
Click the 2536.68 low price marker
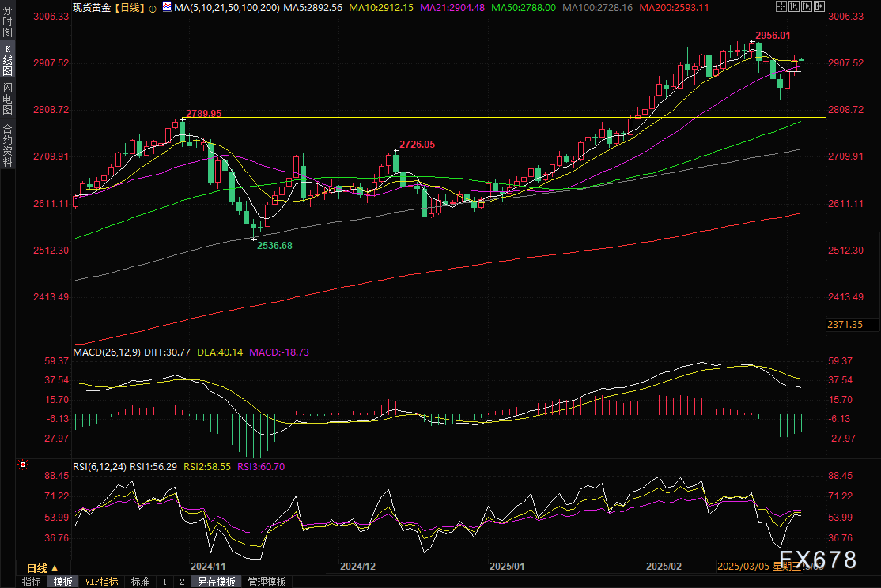coord(274,246)
